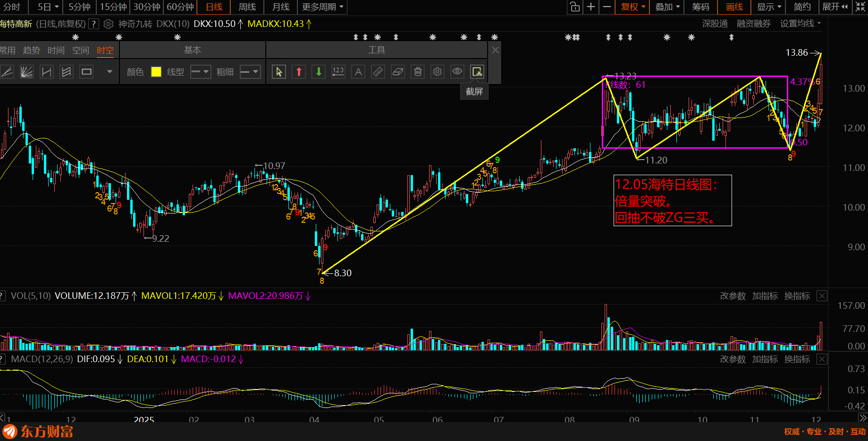Open the 粗细 line thickness dropdown
The image size is (868, 441).
[x=250, y=72]
